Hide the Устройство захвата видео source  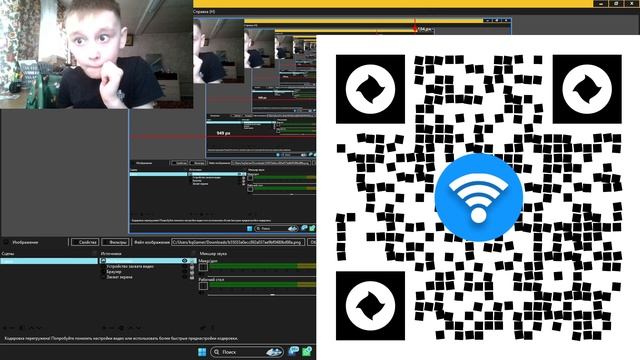pos(184,266)
